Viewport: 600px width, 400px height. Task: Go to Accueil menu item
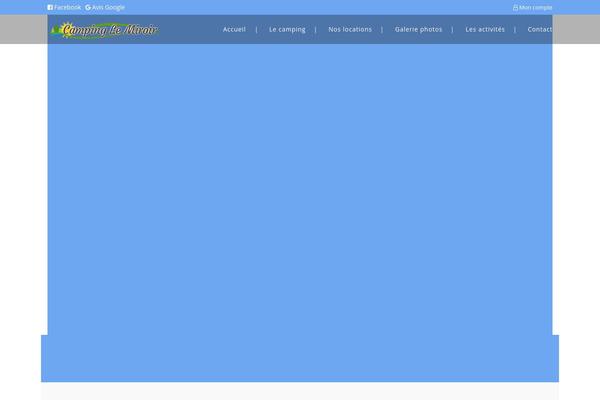pos(234,29)
